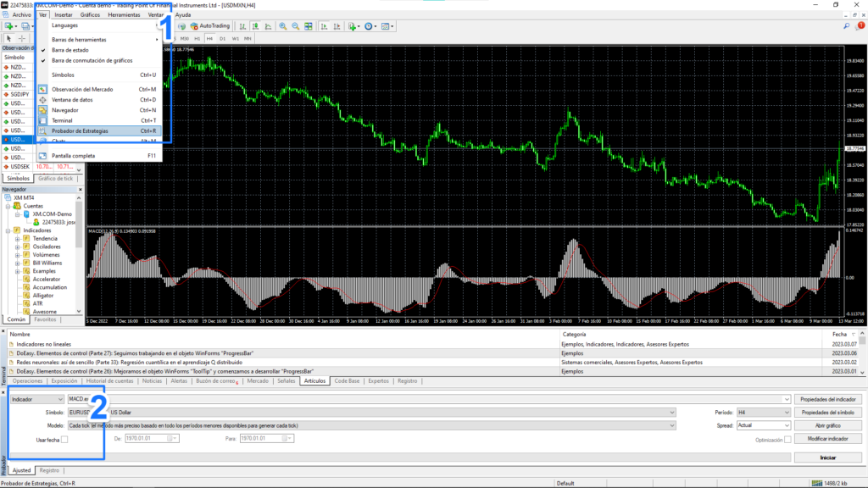The width and height of the screenshot is (868, 488).
Task: Click the zoom out magnifier icon
Action: [x=296, y=26]
